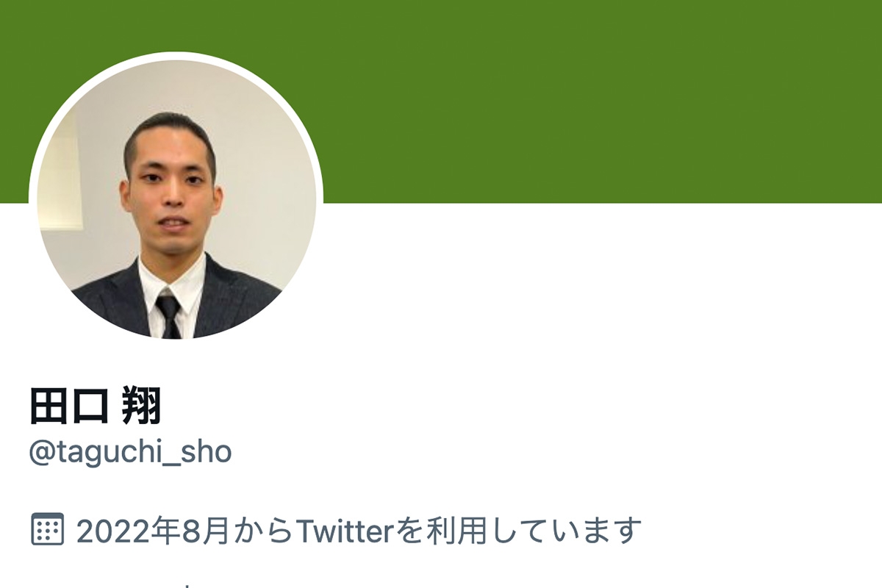Click the @taguchi_sho username handle

point(130,452)
